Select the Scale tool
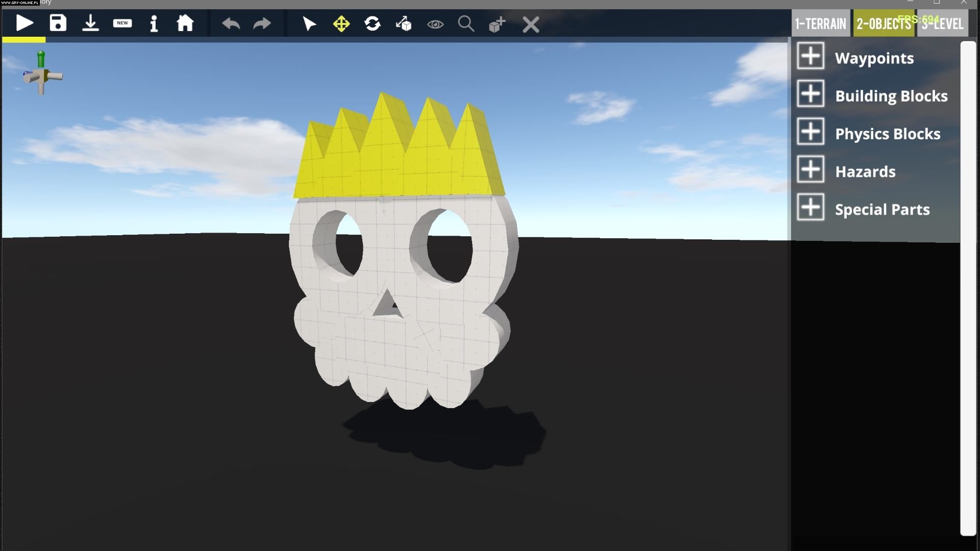This screenshot has width=980, height=551. tap(403, 23)
